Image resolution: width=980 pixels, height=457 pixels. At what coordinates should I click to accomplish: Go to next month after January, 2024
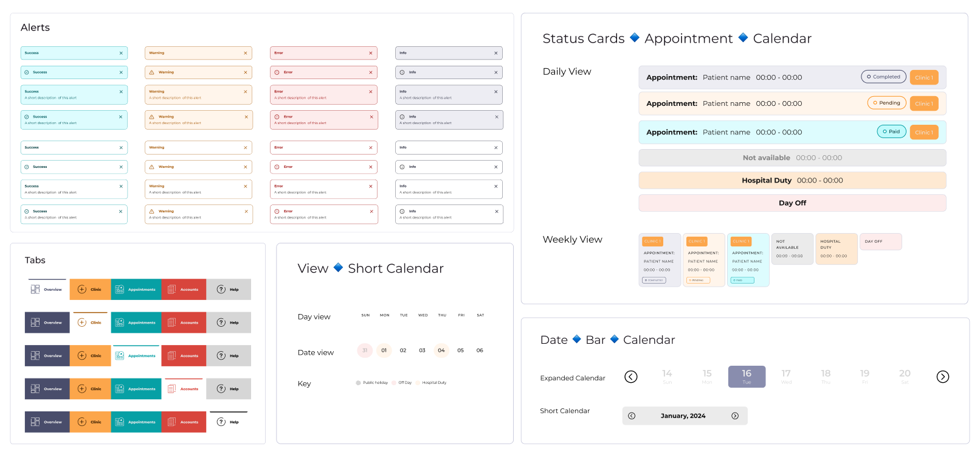[x=735, y=416]
